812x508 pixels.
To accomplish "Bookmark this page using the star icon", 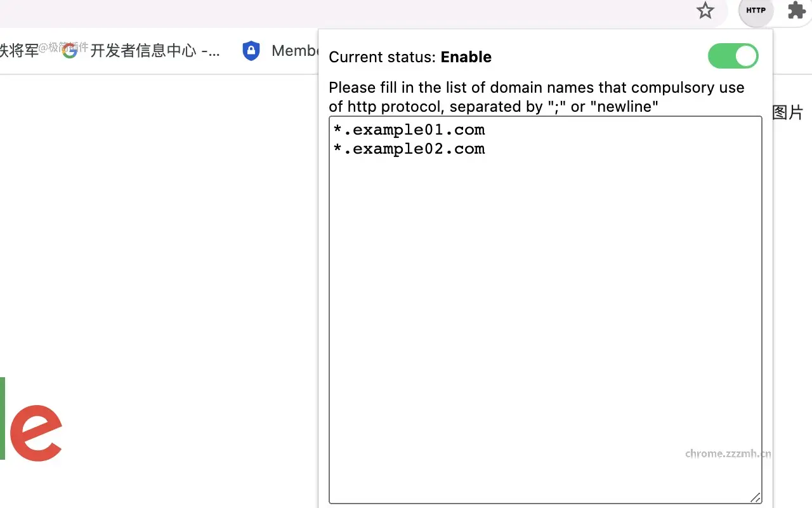I will [x=705, y=11].
